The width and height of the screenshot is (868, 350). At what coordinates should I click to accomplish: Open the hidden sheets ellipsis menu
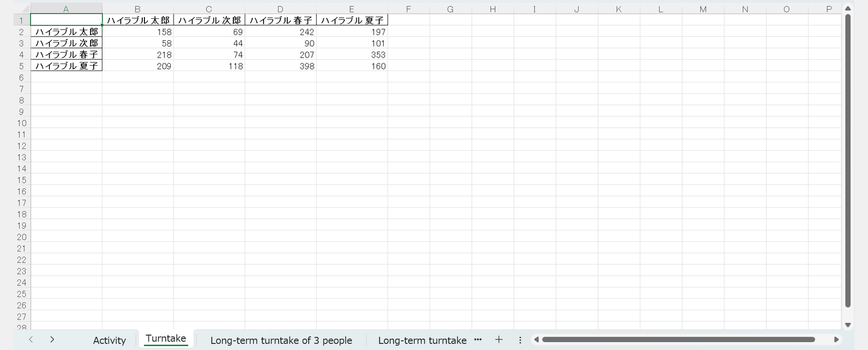point(477,340)
